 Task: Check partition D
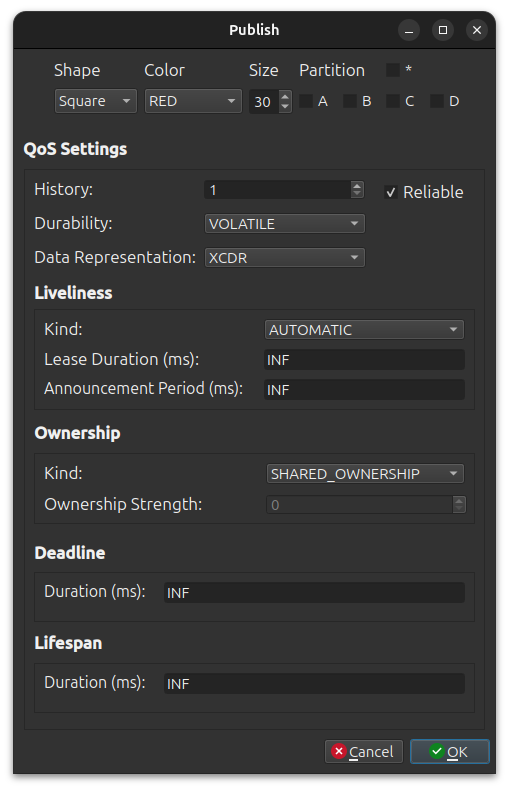[x=436, y=101]
